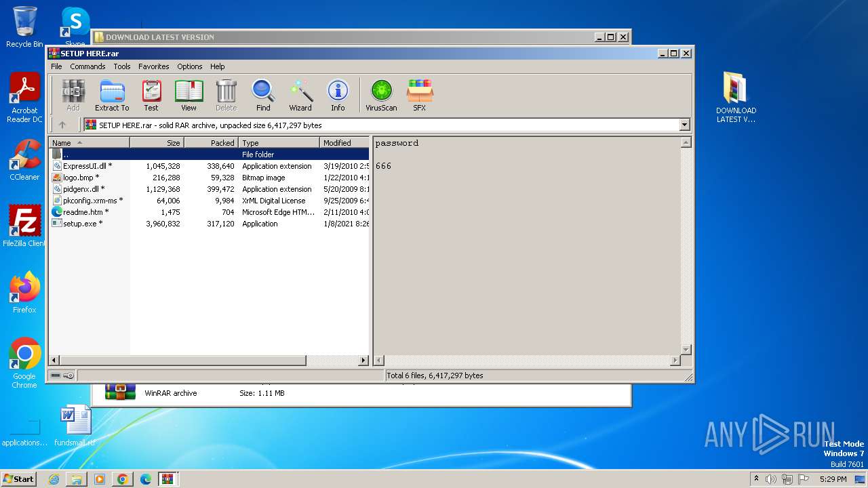Select pidgenx.dll in the file list

[x=209, y=189]
